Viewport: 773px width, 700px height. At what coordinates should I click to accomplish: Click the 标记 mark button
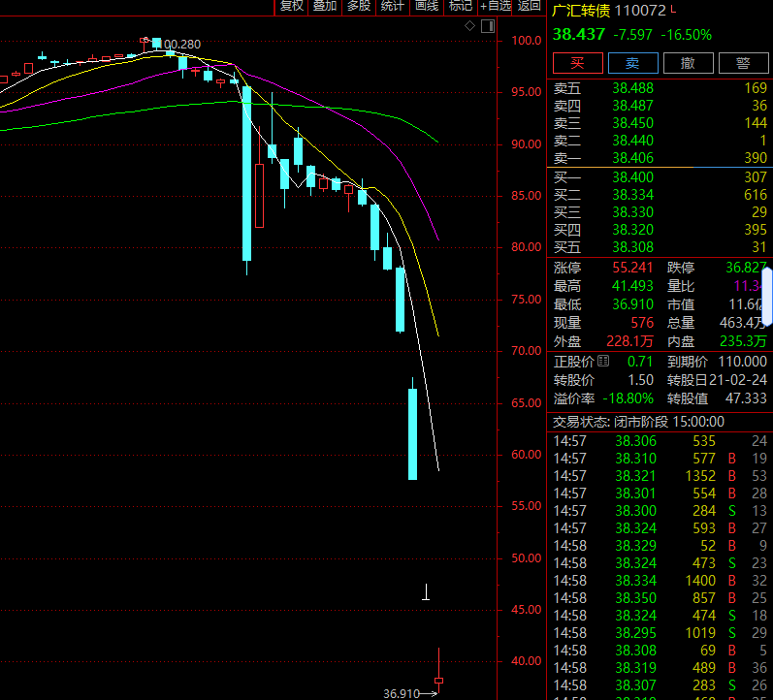click(461, 6)
